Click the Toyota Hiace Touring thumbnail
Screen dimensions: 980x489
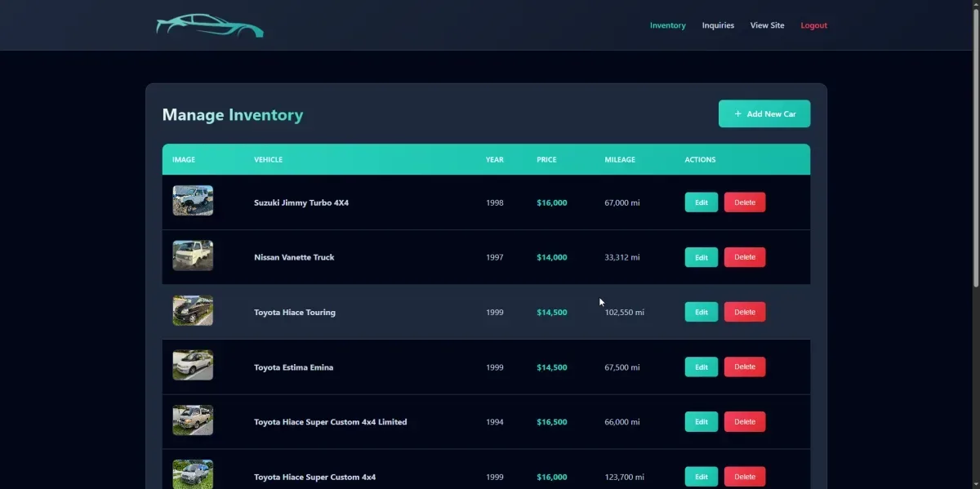pyautogui.click(x=193, y=311)
